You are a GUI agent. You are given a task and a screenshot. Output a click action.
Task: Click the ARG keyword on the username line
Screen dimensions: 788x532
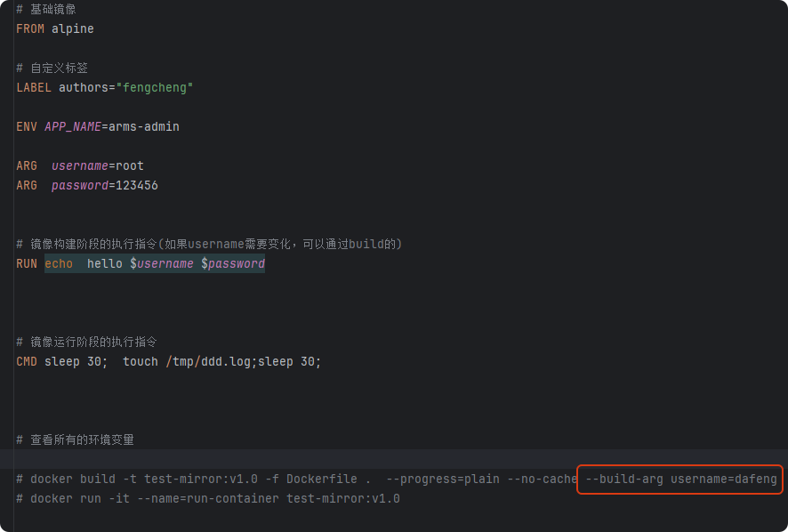coord(27,166)
